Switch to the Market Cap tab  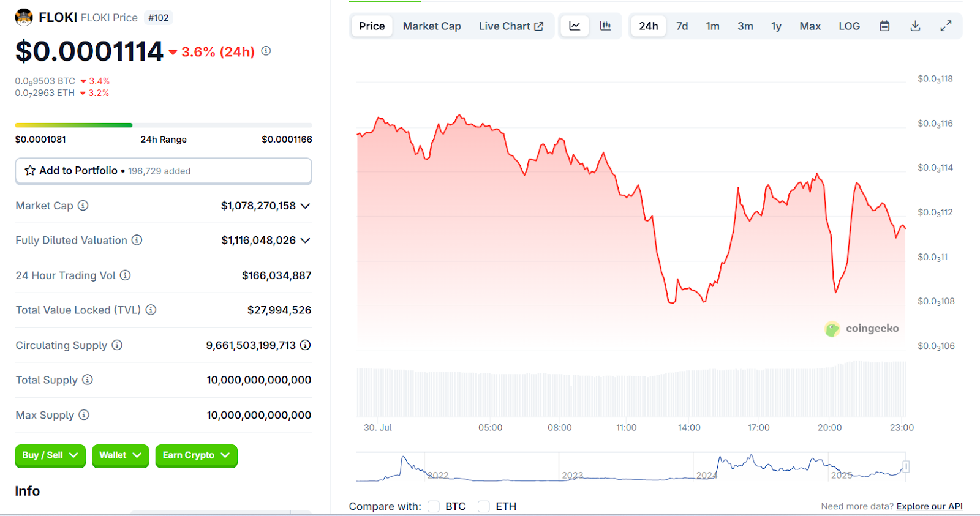tap(432, 26)
